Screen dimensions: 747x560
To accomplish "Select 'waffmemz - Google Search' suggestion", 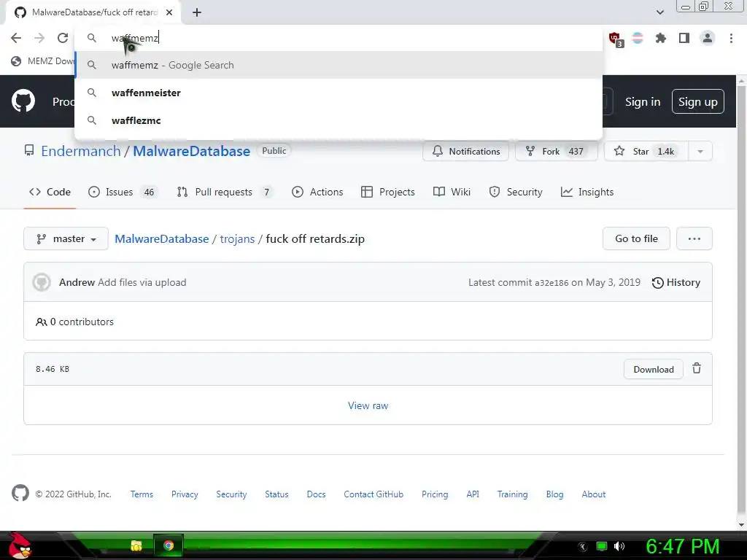I will (338, 65).
